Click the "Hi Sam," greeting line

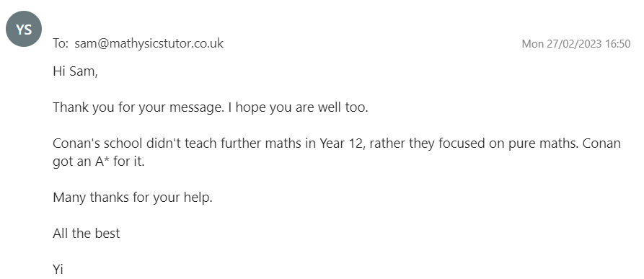pyautogui.click(x=75, y=71)
